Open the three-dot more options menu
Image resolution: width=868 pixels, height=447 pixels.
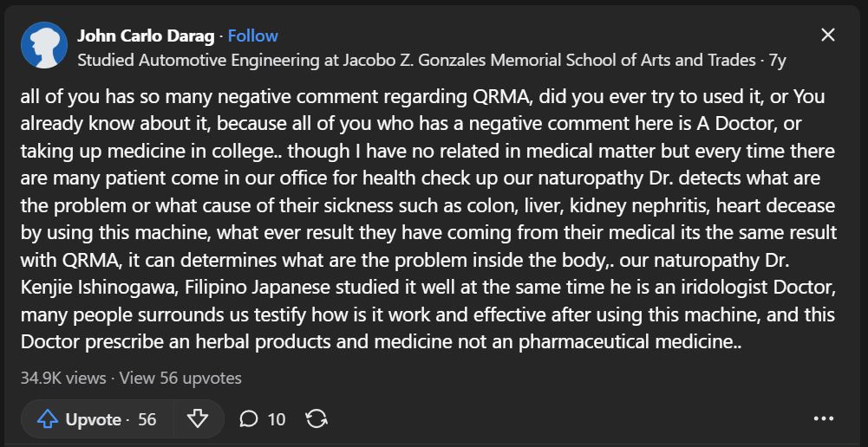pyautogui.click(x=823, y=419)
